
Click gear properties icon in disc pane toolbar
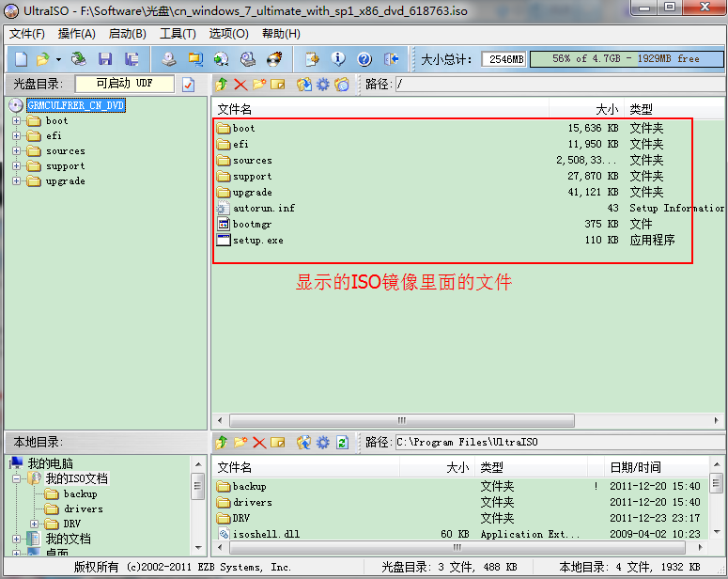pos(323,85)
